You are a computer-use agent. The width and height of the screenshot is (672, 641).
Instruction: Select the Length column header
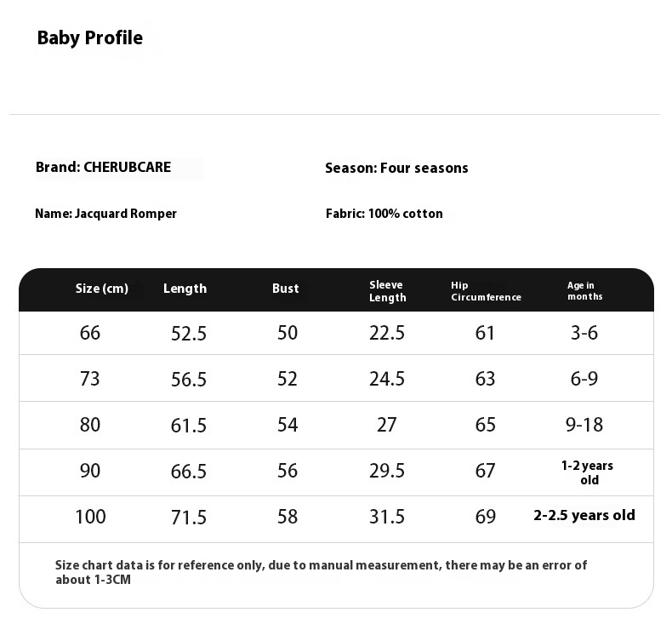(x=185, y=289)
